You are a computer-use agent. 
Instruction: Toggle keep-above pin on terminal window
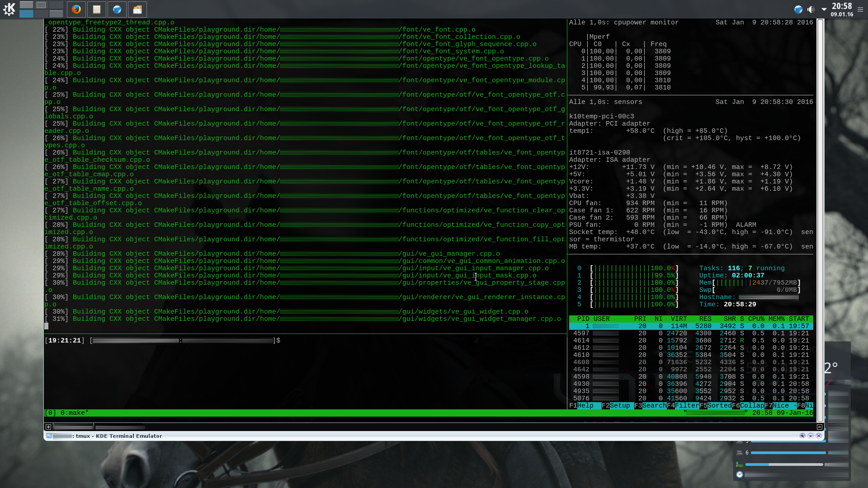(x=802, y=436)
